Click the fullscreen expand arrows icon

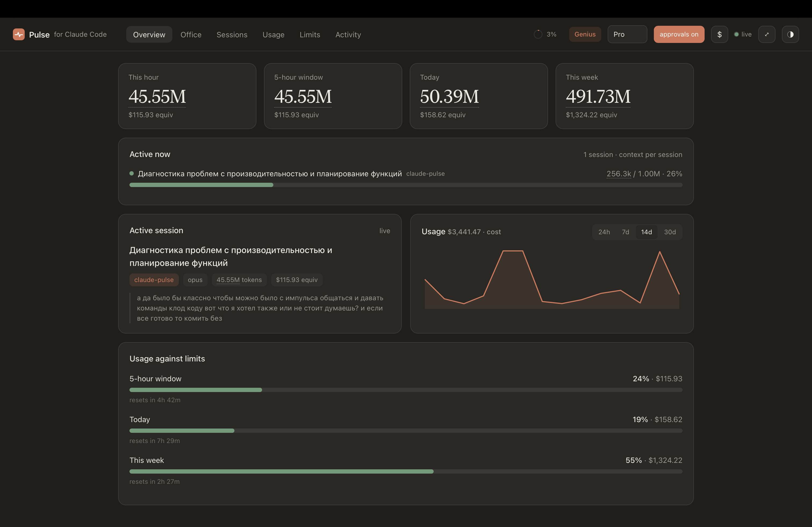767,34
